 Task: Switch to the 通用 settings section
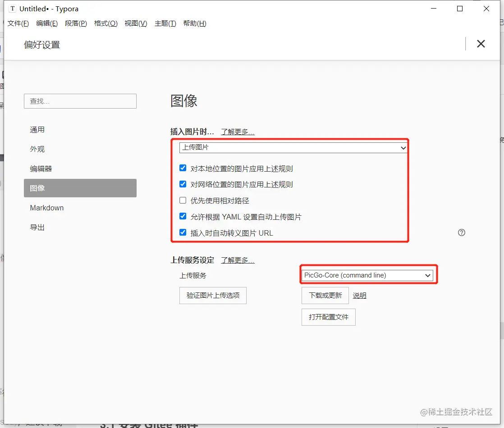[x=37, y=129]
